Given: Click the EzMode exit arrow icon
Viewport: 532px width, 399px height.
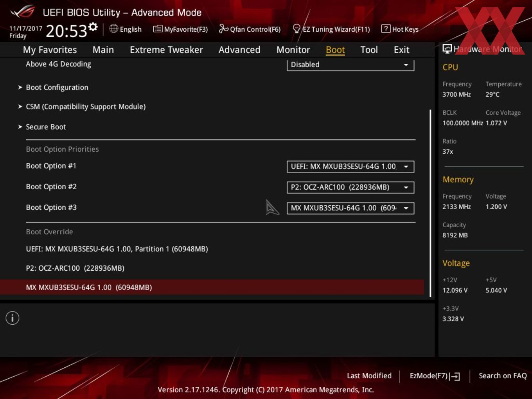Looking at the screenshot, I should [x=455, y=376].
